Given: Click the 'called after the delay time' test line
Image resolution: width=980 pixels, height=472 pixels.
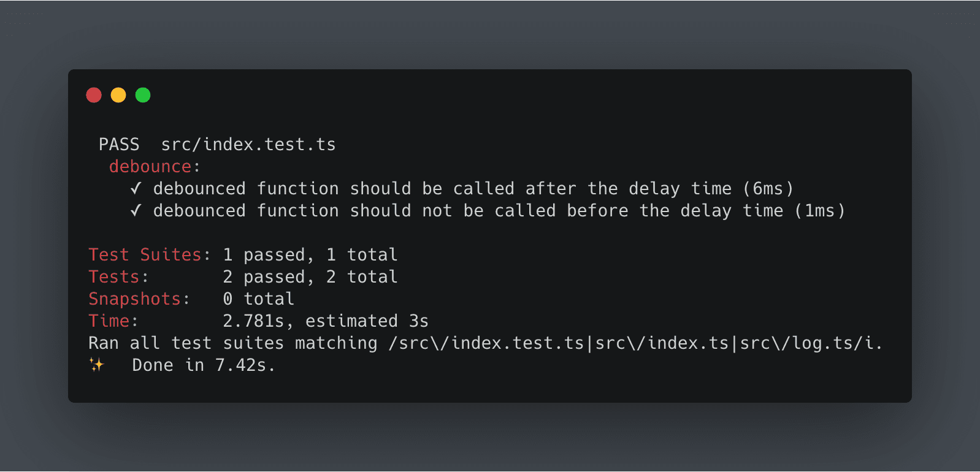Looking at the screenshot, I should [473, 188].
